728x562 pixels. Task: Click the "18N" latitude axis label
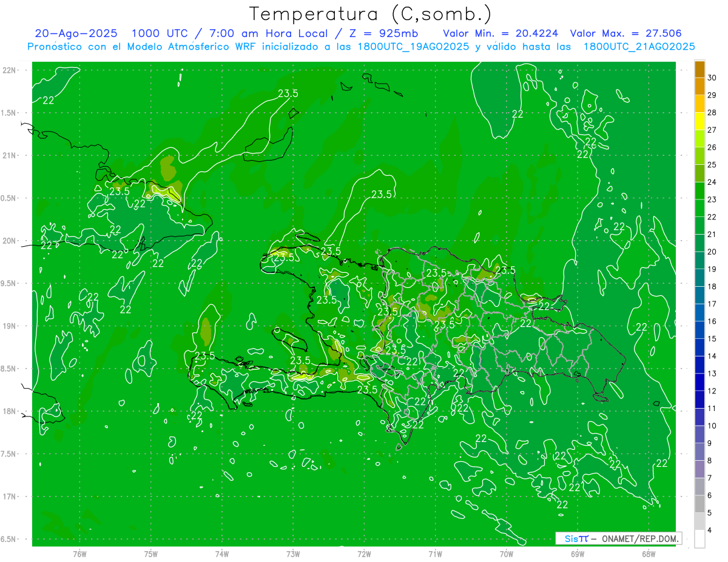click(x=9, y=412)
